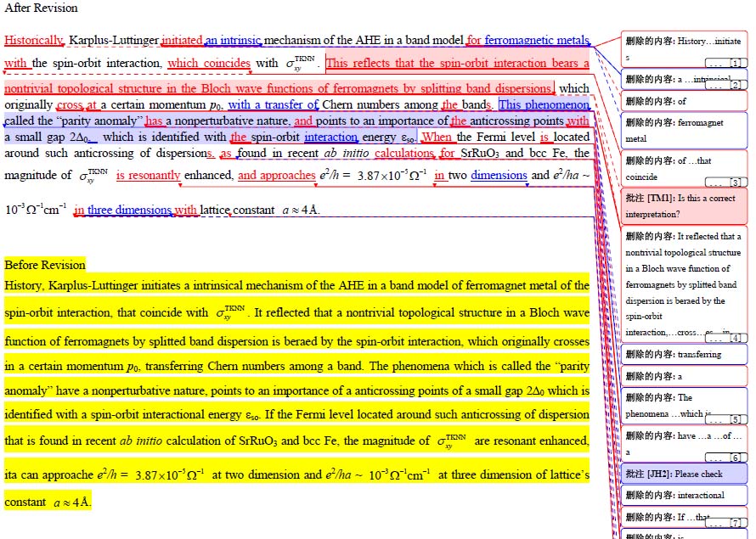The height and width of the screenshot is (539, 756).
Task: Click 'History,' at start of highlighted paragraph
Action: click(x=25, y=286)
